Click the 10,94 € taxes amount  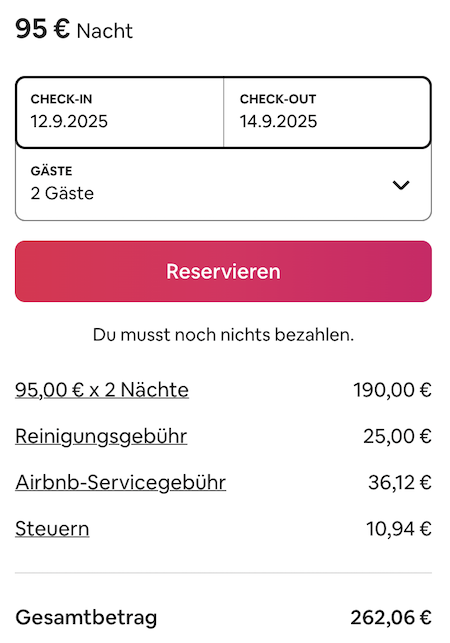click(x=399, y=529)
